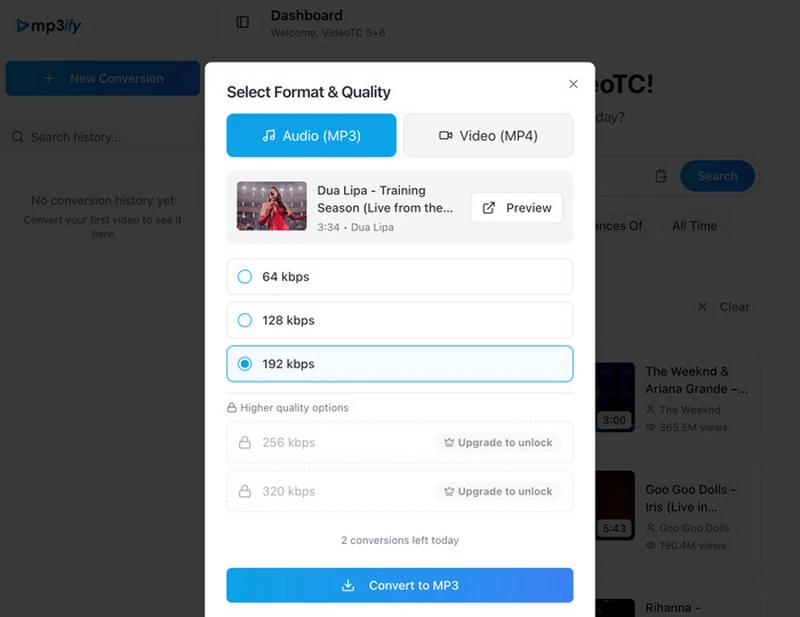Click the Dua Lipa video thumbnail
Image resolution: width=800 pixels, height=617 pixels.
pos(272,206)
